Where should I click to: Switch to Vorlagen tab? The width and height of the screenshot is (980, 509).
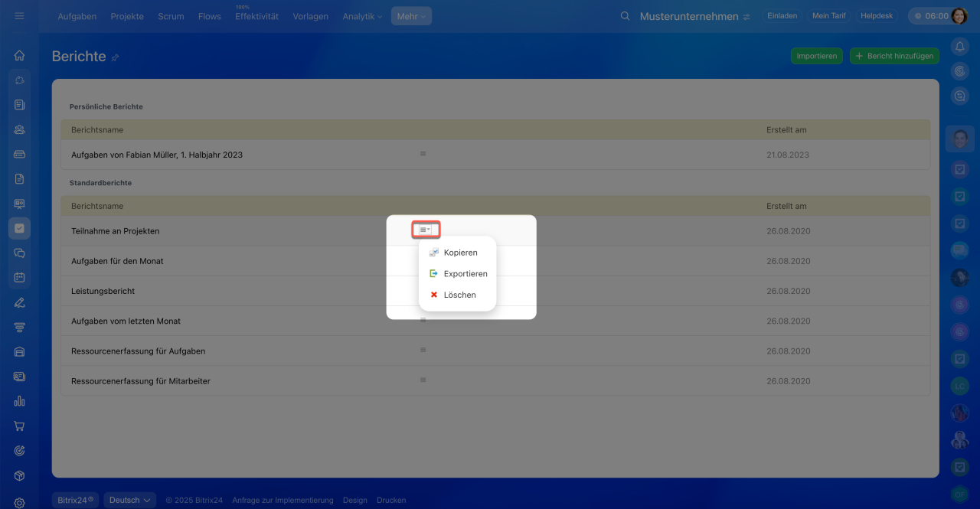click(x=310, y=16)
